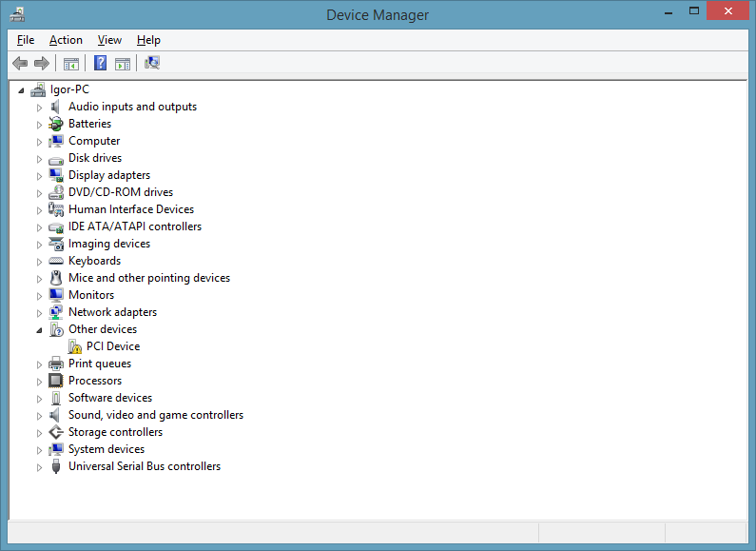Screen dimensions: 756x551
Task: Select the System devices icon
Action: [x=56, y=449]
